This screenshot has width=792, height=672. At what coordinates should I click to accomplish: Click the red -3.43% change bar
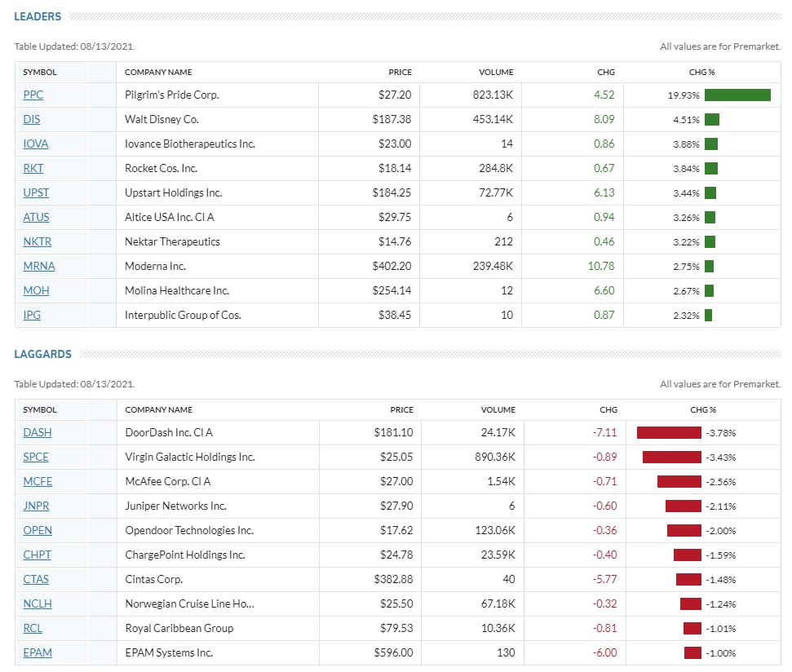[672, 457]
